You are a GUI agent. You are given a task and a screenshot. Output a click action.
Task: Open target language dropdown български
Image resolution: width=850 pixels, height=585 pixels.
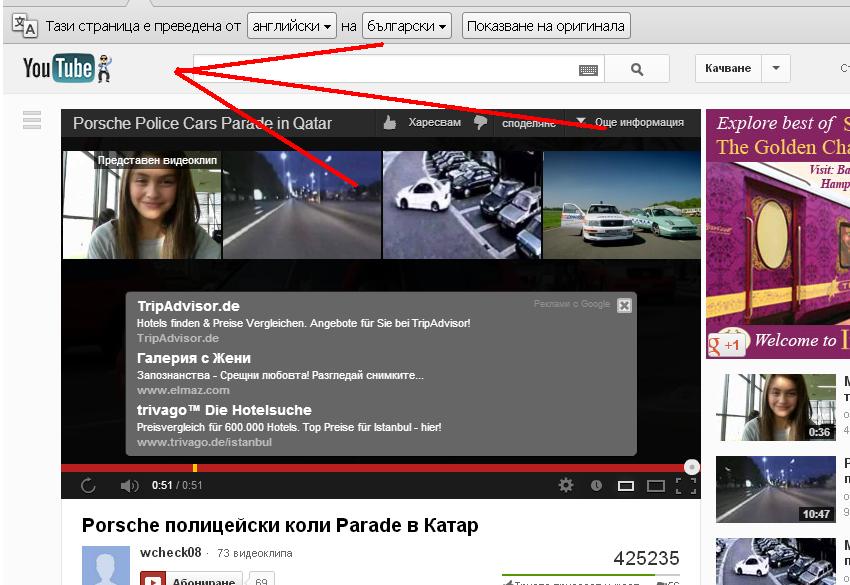click(x=407, y=25)
